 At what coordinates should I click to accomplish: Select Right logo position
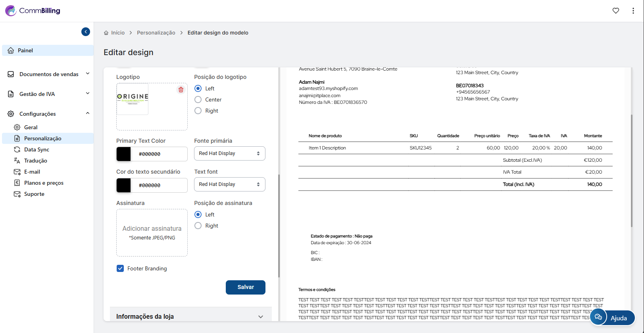(x=198, y=111)
